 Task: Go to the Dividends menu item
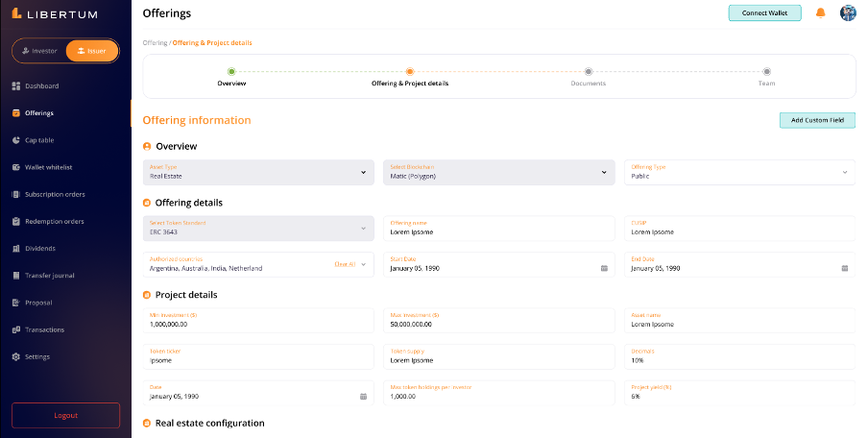tap(40, 249)
